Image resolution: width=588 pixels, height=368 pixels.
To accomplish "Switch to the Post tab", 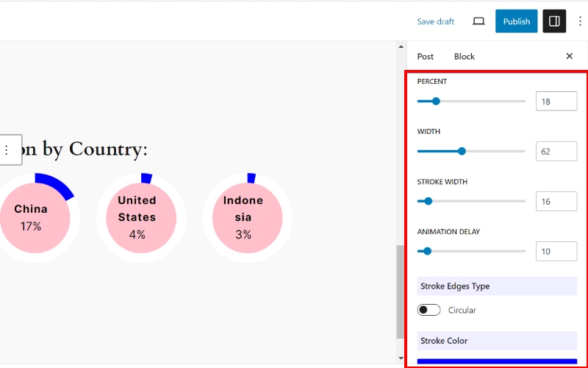I will click(426, 57).
